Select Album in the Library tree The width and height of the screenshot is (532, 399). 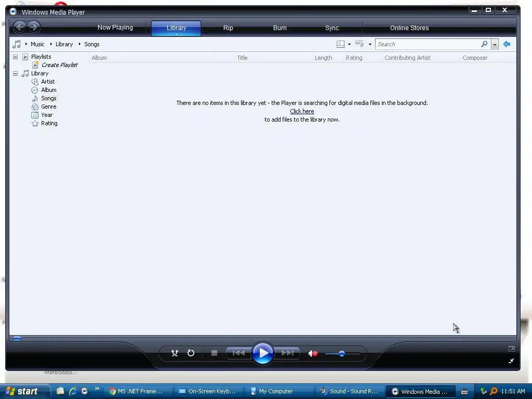pos(48,90)
